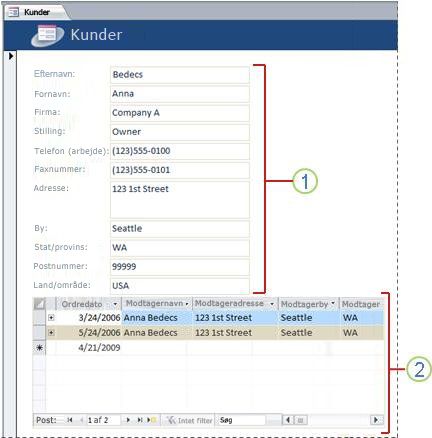432x438 pixels.
Task: Click the horizontal scrollbar thumb
Action: [x=300, y=420]
